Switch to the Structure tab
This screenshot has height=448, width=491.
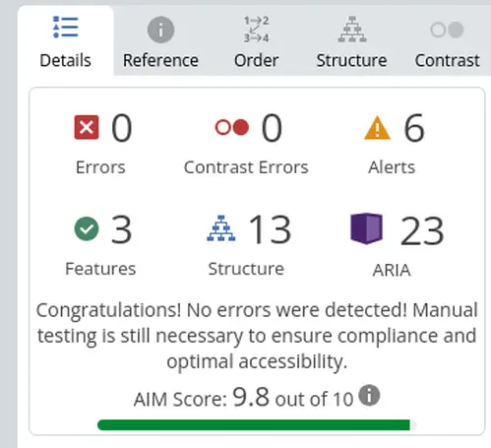tap(351, 41)
